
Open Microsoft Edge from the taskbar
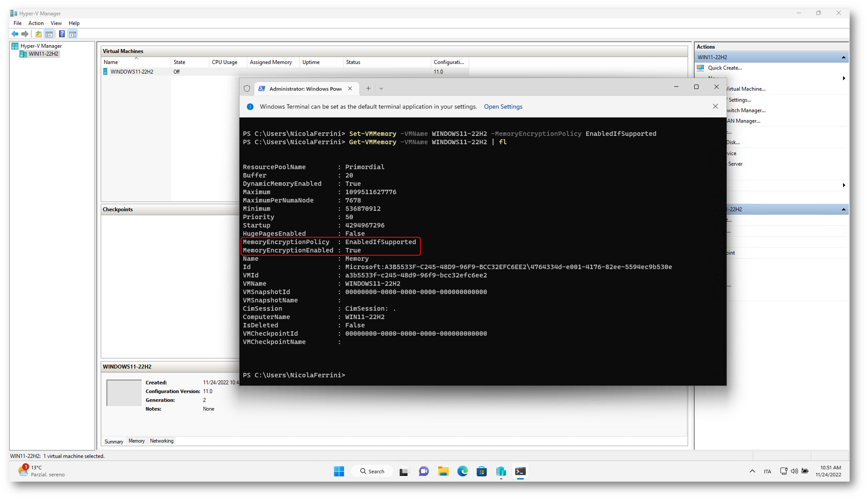(462, 471)
